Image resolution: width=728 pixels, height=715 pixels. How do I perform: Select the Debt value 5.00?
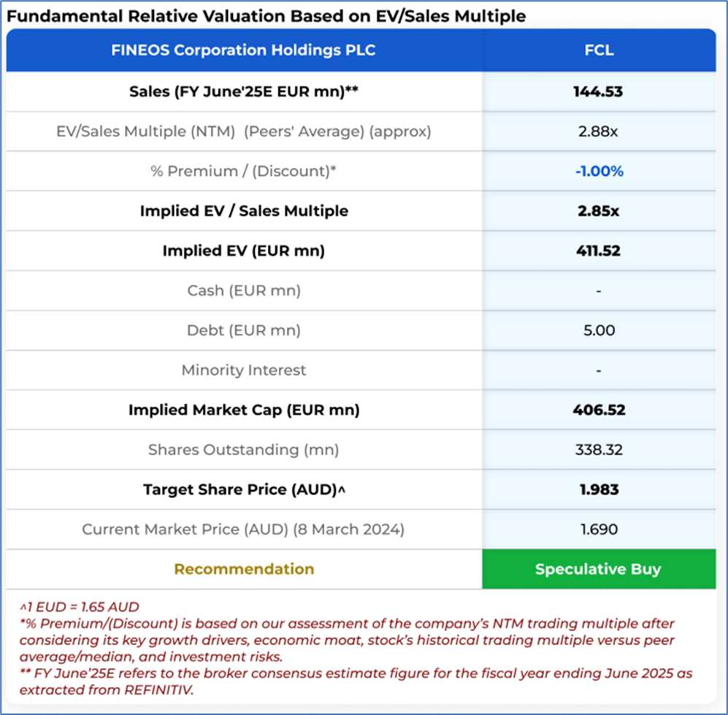[599, 331]
